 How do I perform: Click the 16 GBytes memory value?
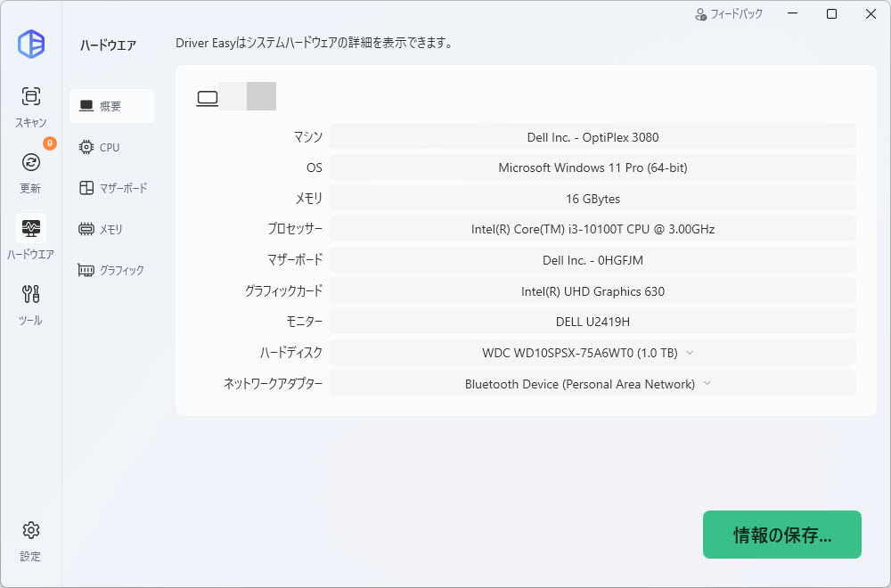tap(593, 199)
